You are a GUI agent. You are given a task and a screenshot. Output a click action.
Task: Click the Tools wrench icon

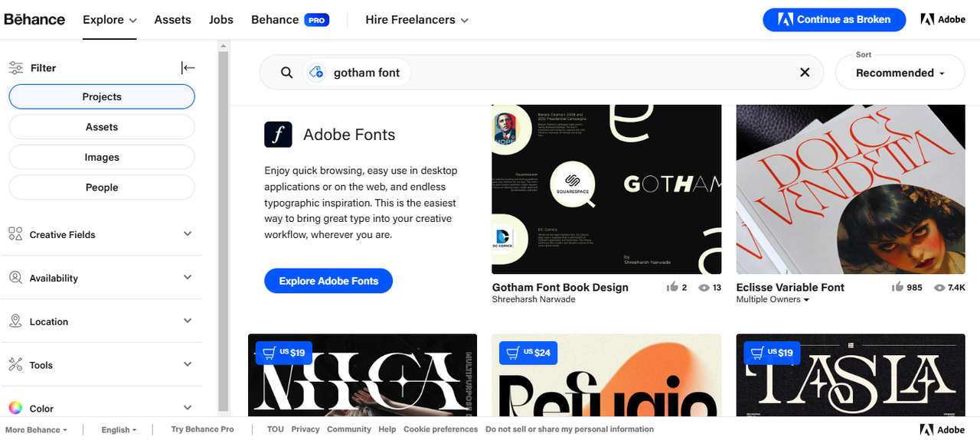[15, 365]
